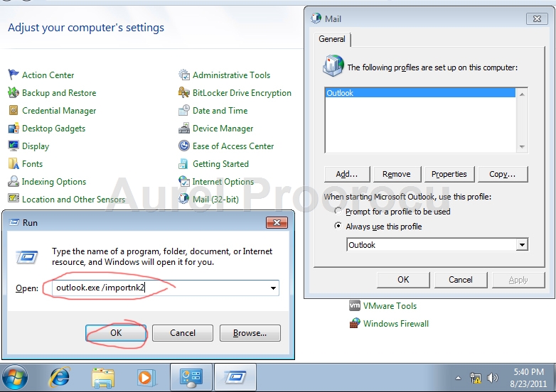Select Always use this profile radio
The width and height of the screenshot is (556, 392).
(338, 226)
